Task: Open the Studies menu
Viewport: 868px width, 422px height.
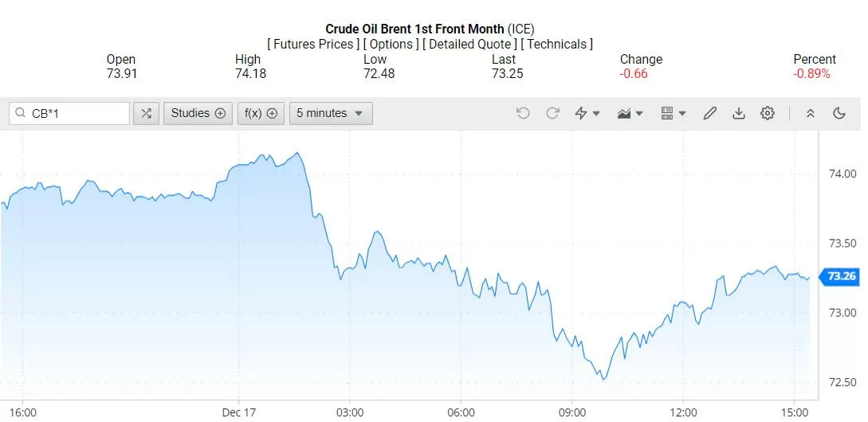Action: (198, 113)
